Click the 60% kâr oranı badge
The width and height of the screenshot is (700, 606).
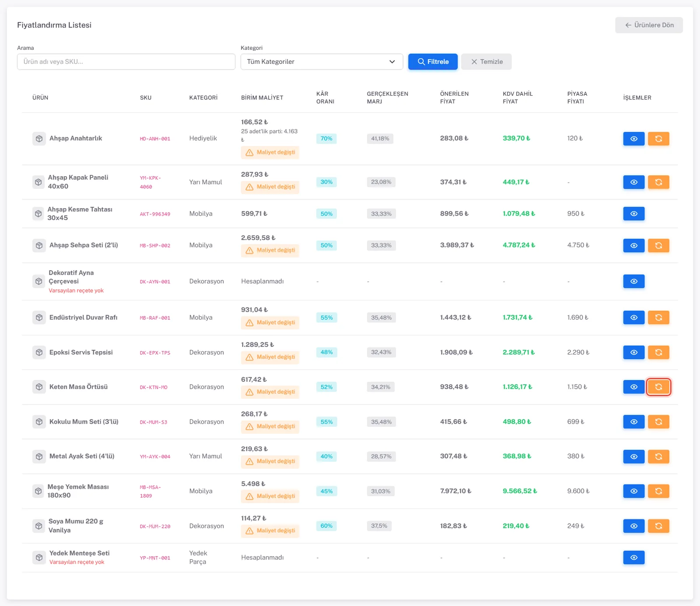point(326,526)
